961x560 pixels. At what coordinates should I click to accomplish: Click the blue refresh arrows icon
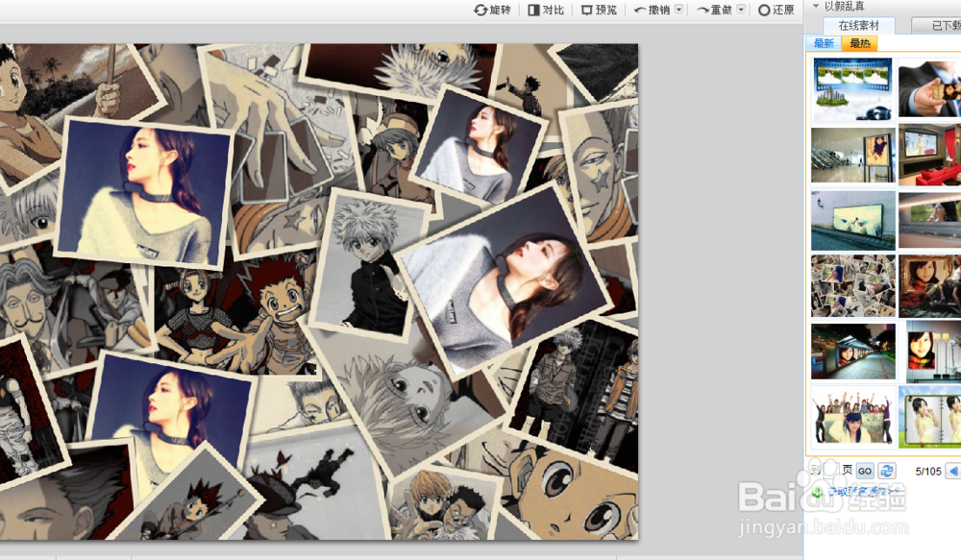(886, 471)
